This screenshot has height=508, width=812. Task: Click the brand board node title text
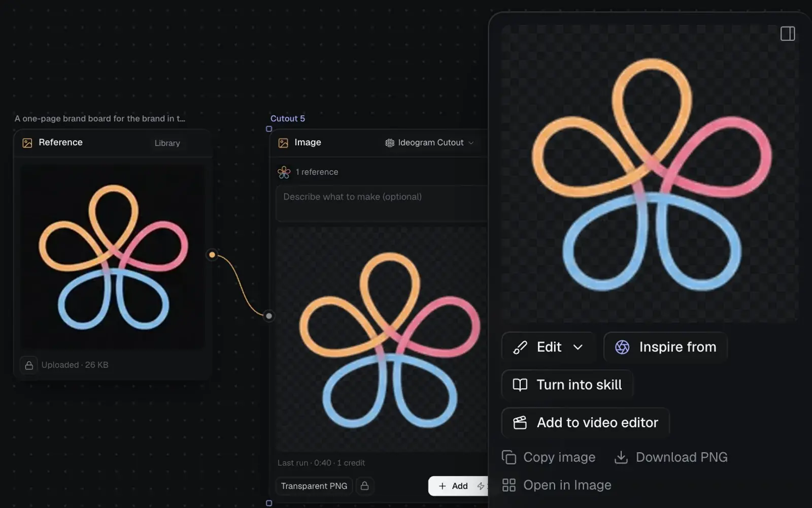click(100, 118)
